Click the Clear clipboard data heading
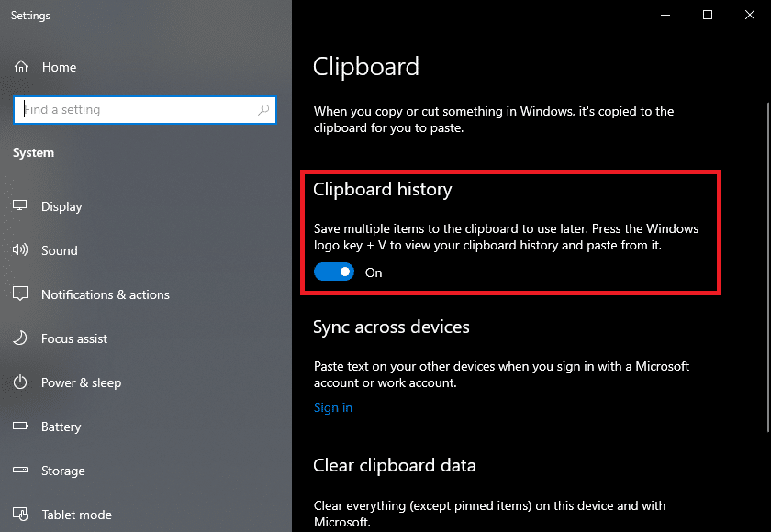This screenshot has height=532, width=771. tap(395, 465)
